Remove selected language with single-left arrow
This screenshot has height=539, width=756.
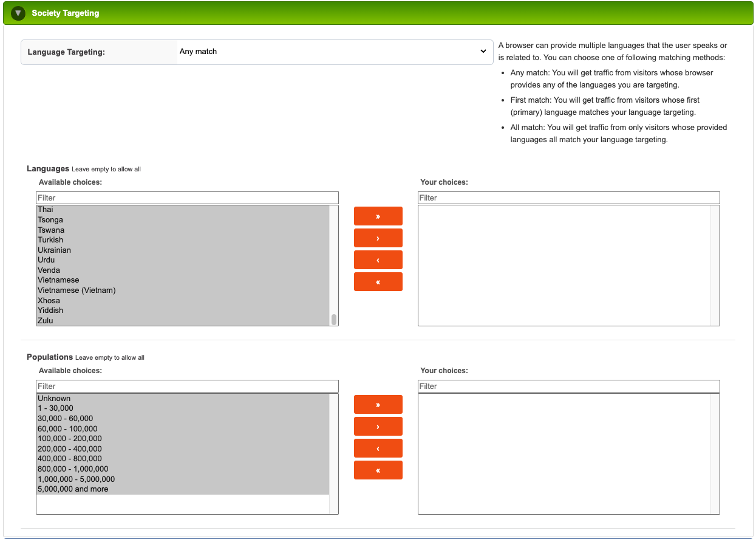click(x=378, y=260)
